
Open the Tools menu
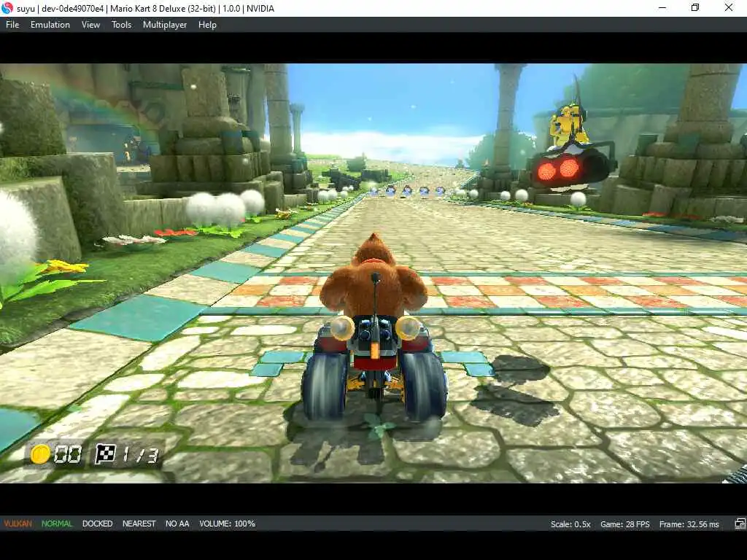[121, 25]
